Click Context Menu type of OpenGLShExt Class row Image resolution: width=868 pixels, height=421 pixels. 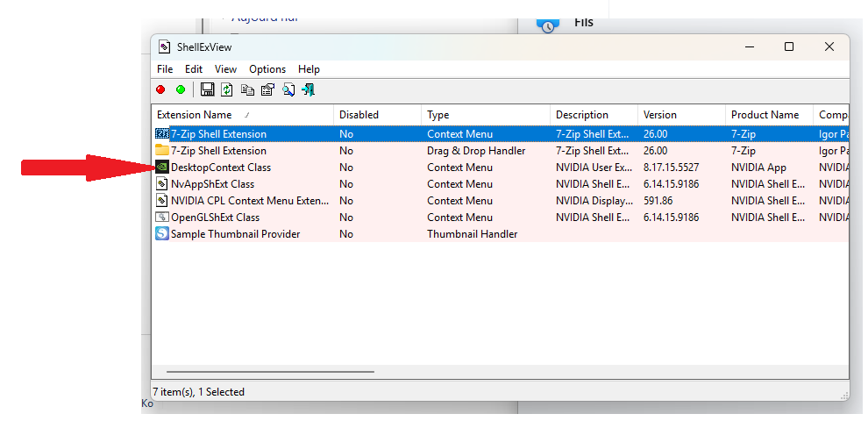(x=459, y=218)
